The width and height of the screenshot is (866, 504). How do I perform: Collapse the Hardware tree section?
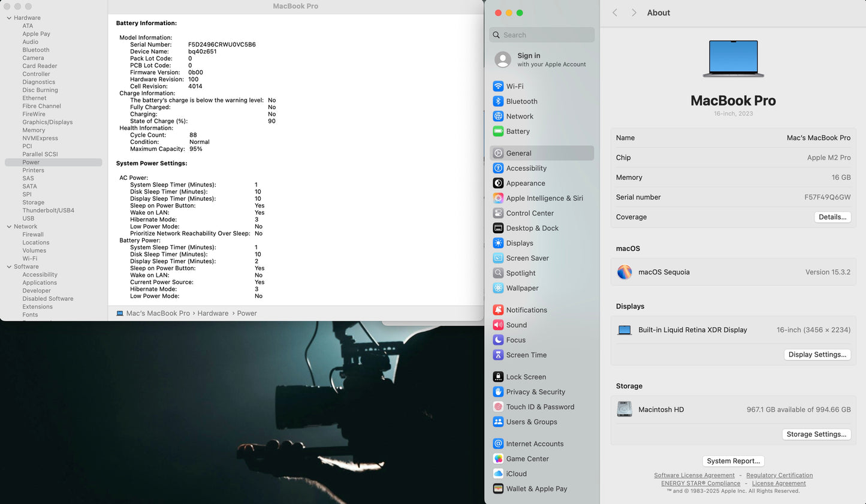point(9,18)
